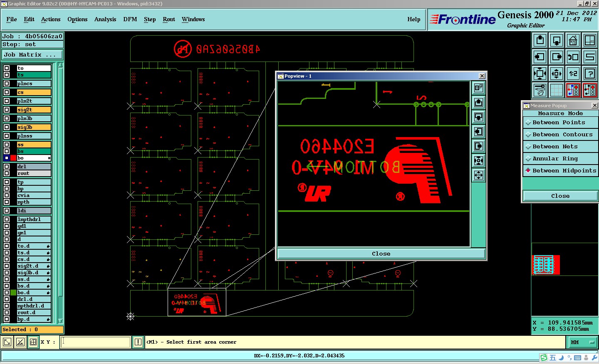Click Popview pan up icon

coord(478,102)
